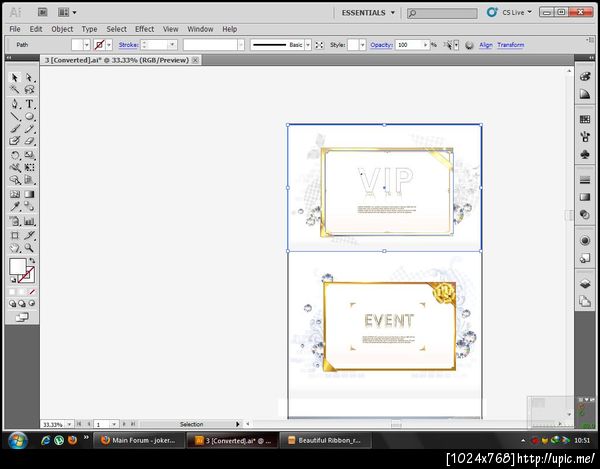
Task: Open the Brushes panel icon
Action: coord(585,137)
